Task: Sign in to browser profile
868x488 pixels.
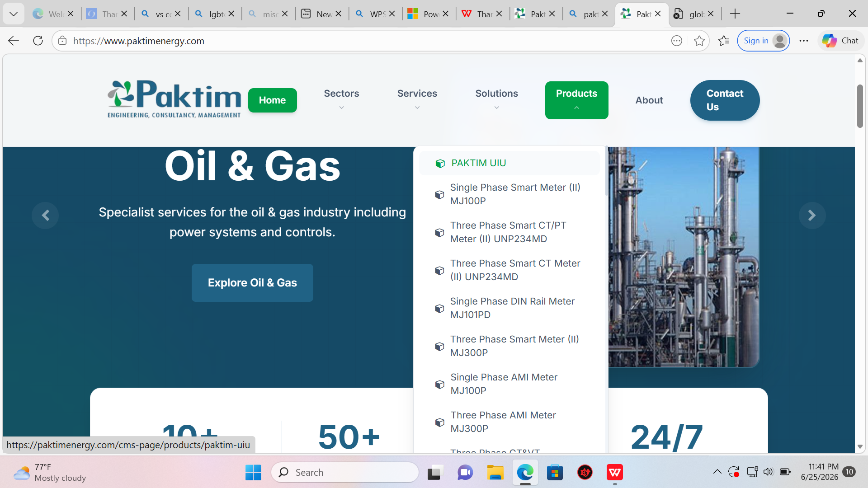Action: (763, 41)
